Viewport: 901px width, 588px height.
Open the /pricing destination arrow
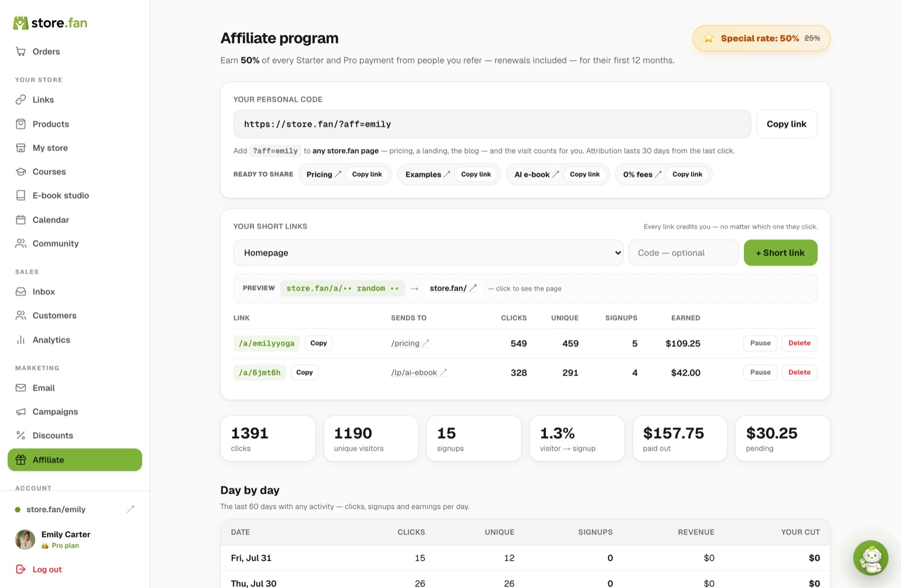point(426,344)
